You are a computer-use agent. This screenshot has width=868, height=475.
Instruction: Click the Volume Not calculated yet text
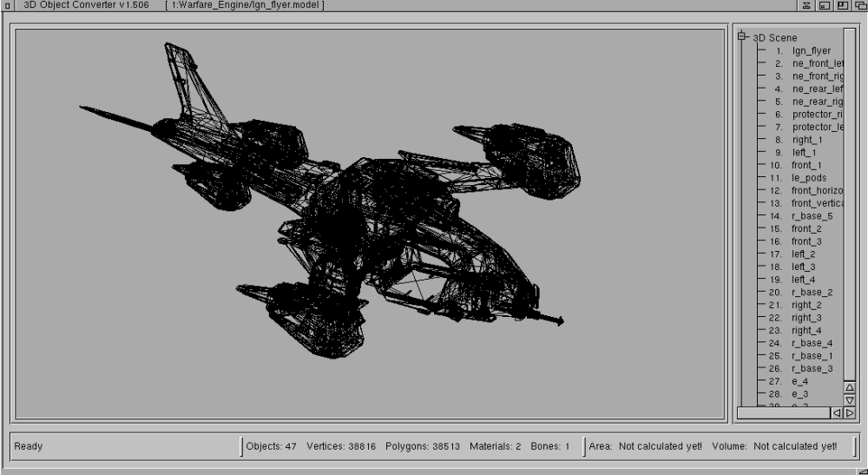(x=774, y=446)
